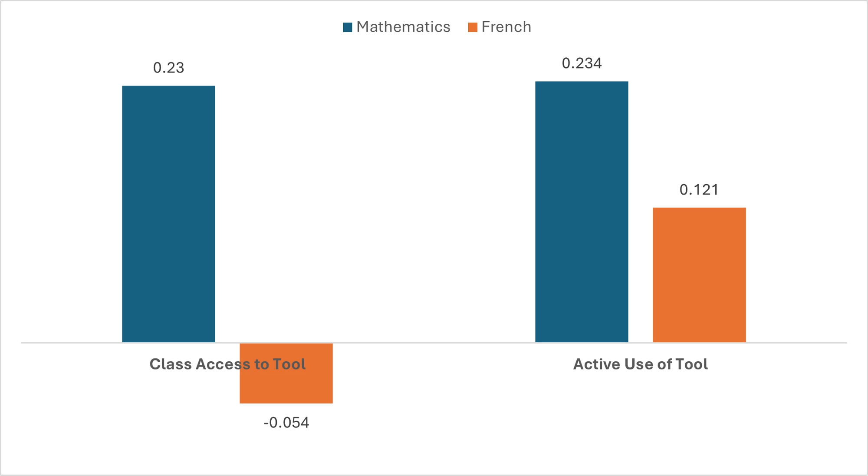Click the horizontal axis baseline
Screen dimensions: 868x476
[434, 343]
